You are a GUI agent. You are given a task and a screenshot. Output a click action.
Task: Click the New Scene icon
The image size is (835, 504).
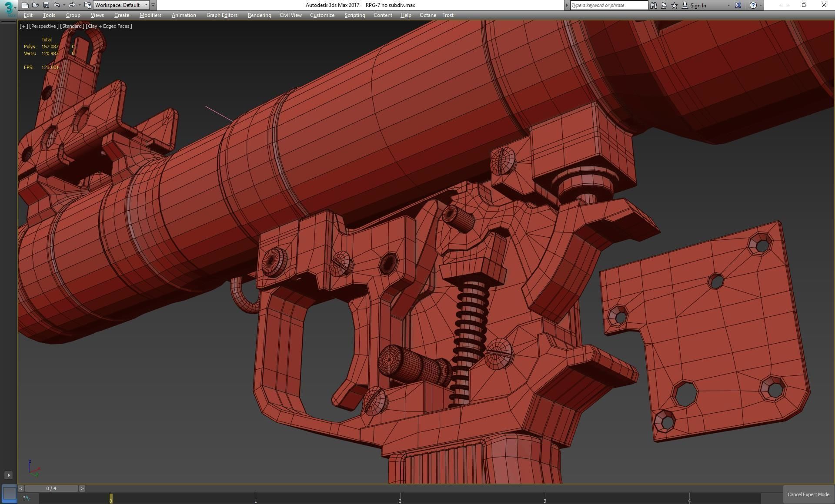[25, 5]
